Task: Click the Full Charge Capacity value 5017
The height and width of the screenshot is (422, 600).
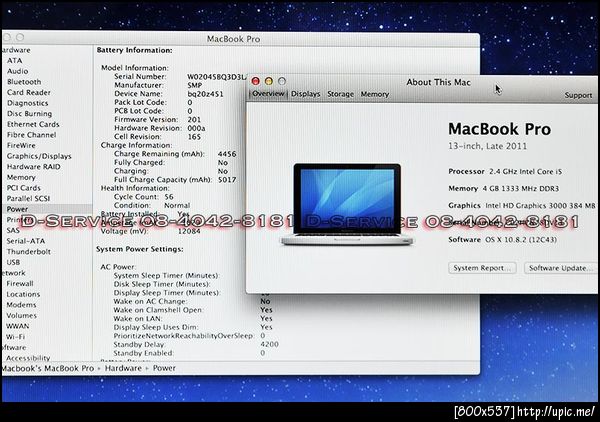Action: pyautogui.click(x=227, y=179)
